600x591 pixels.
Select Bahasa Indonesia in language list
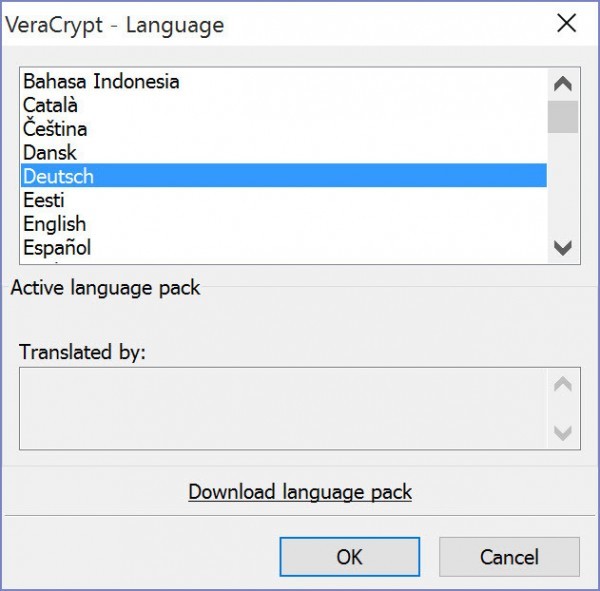click(x=284, y=81)
